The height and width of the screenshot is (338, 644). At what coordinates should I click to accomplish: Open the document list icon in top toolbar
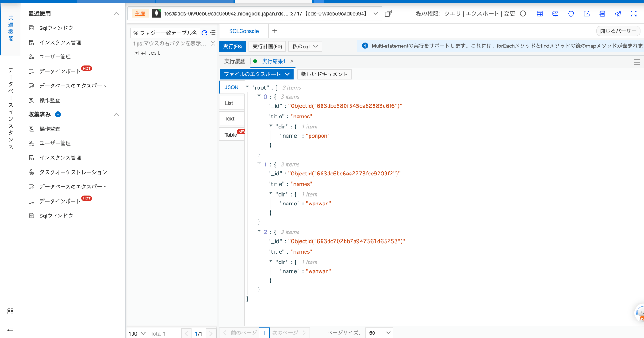click(602, 13)
